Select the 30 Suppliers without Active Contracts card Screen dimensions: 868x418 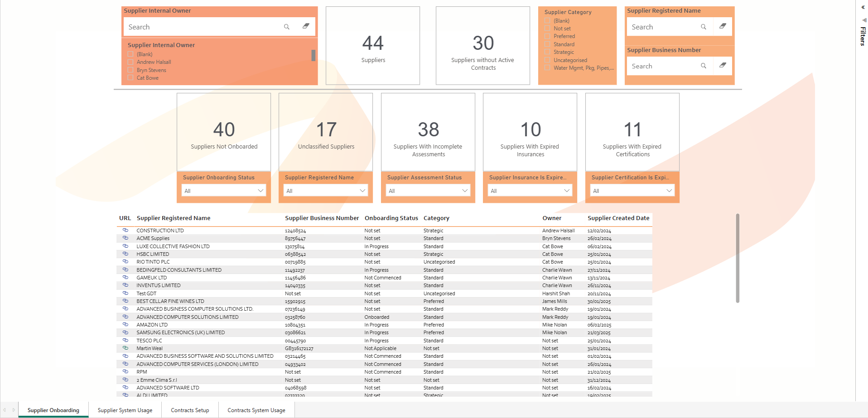click(483, 45)
